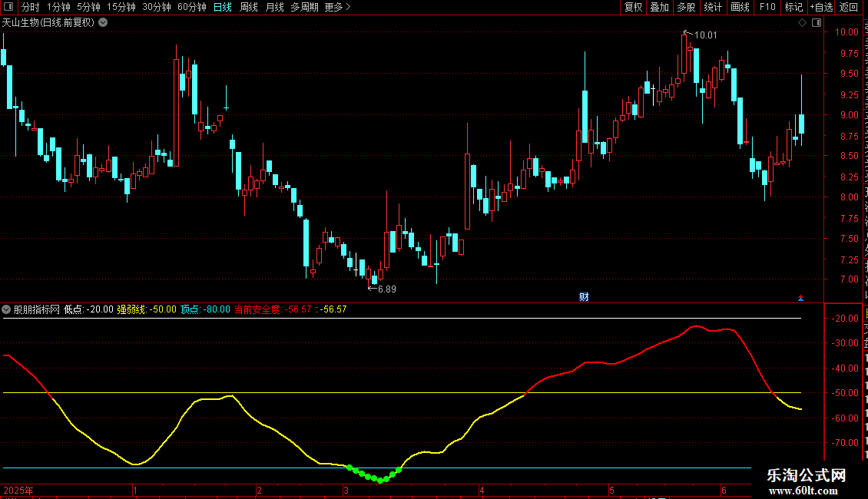Open dropdown next to 天山生物 title

103,23
